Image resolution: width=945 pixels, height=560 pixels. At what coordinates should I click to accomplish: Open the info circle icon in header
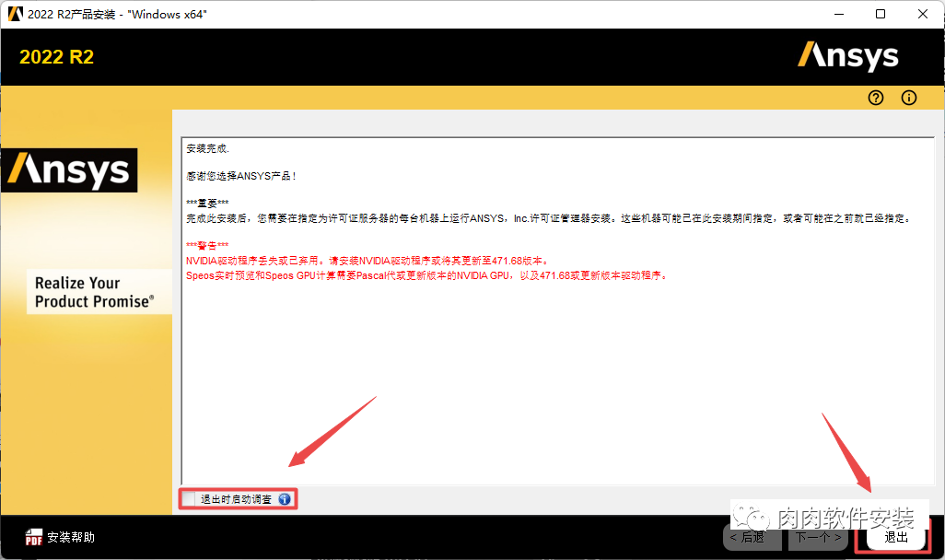(x=909, y=98)
